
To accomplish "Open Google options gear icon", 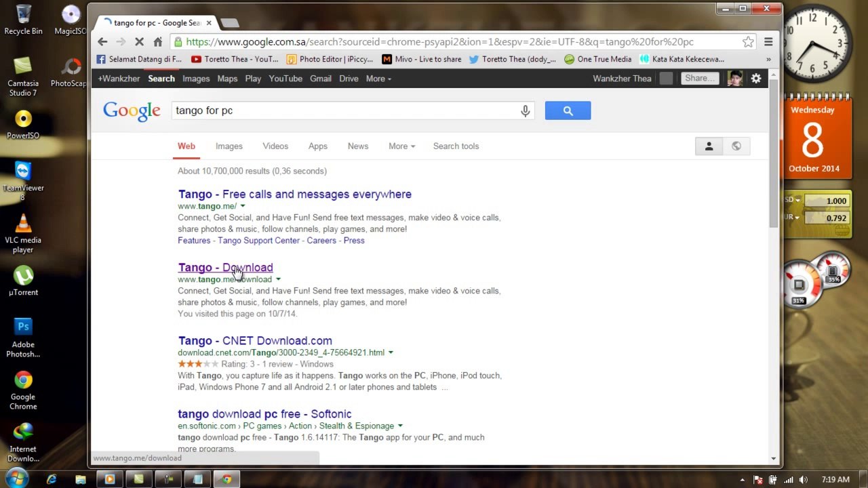I will click(x=756, y=79).
